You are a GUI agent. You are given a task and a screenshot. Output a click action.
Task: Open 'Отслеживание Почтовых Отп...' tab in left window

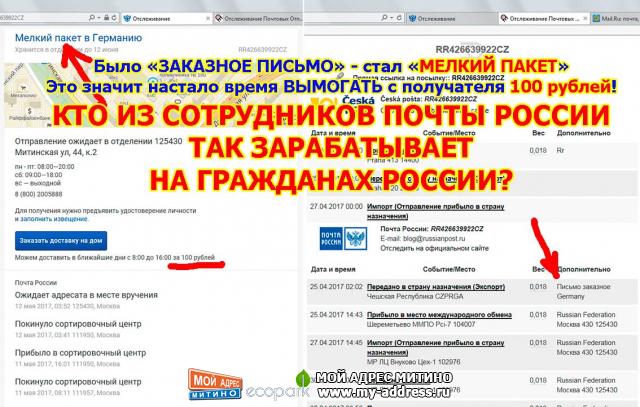pyautogui.click(x=258, y=18)
